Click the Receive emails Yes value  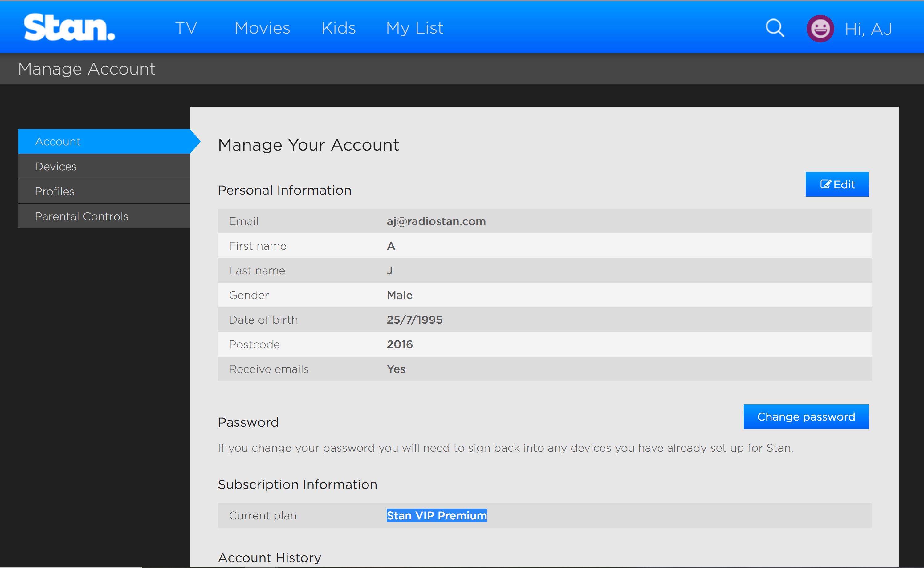396,369
